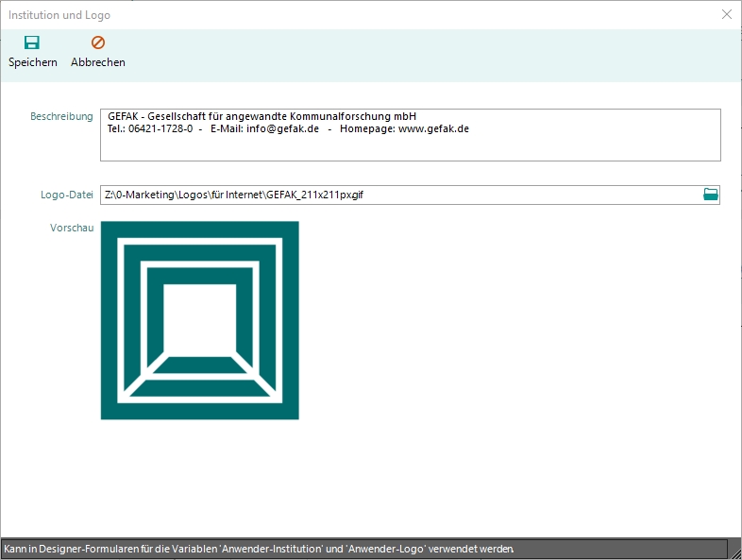Screen dimensions: 742x560
Task: Click the 'Institution und Logo' title bar
Action: click(x=283, y=14)
